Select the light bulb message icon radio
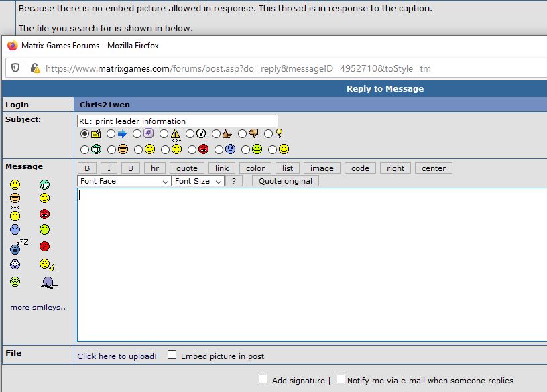 [268, 133]
